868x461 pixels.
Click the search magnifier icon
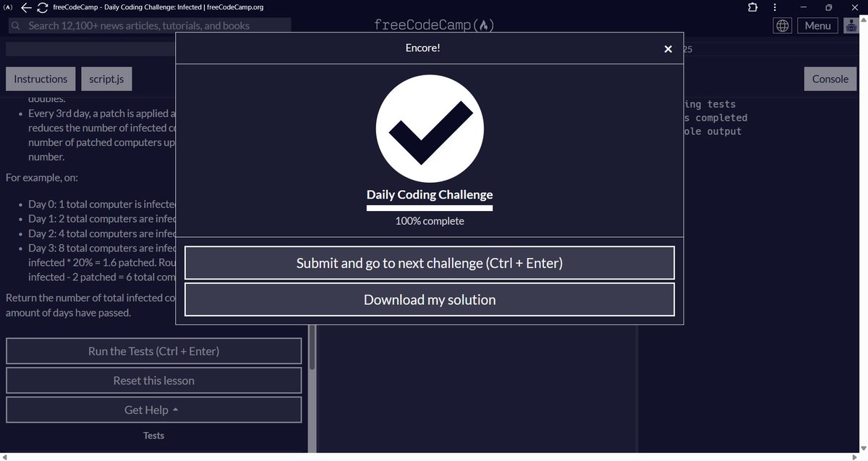pos(15,25)
